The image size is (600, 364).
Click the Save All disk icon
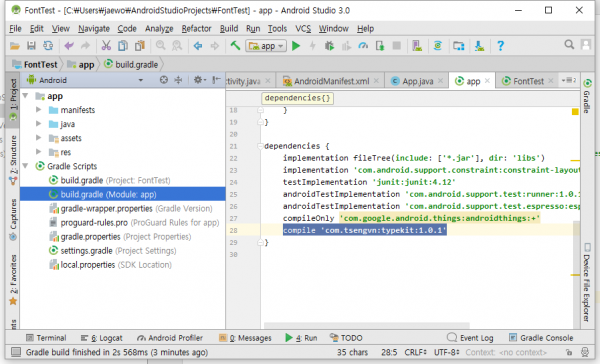pyautogui.click(x=31, y=46)
